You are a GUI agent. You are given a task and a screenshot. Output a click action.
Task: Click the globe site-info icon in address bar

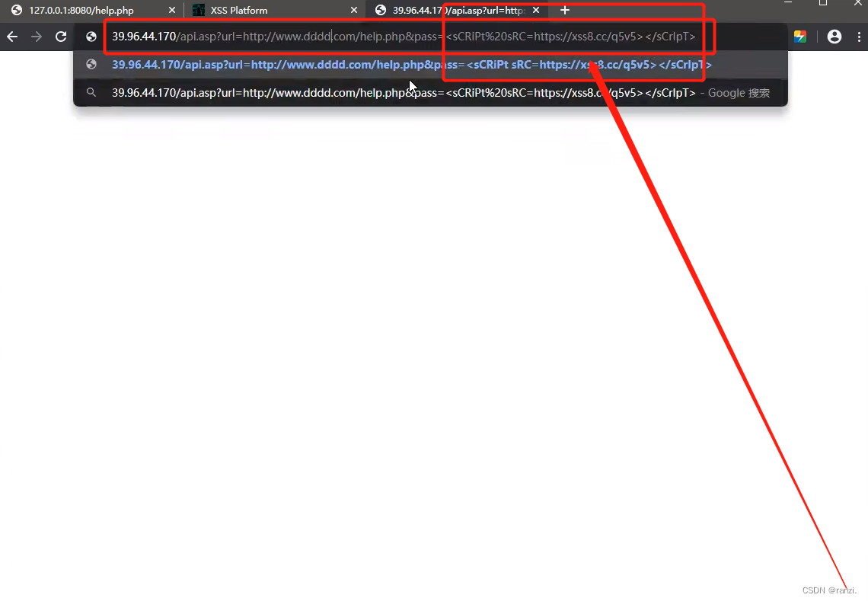pyautogui.click(x=91, y=37)
